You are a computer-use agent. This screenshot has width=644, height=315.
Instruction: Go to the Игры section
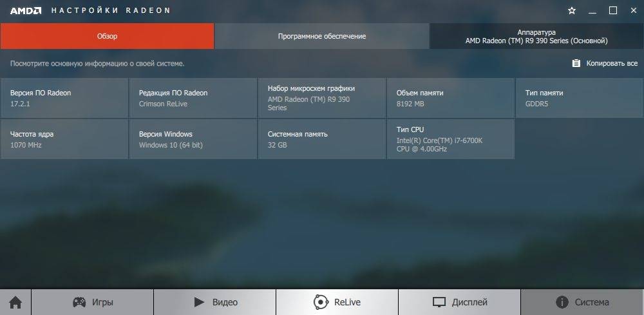[x=92, y=302]
